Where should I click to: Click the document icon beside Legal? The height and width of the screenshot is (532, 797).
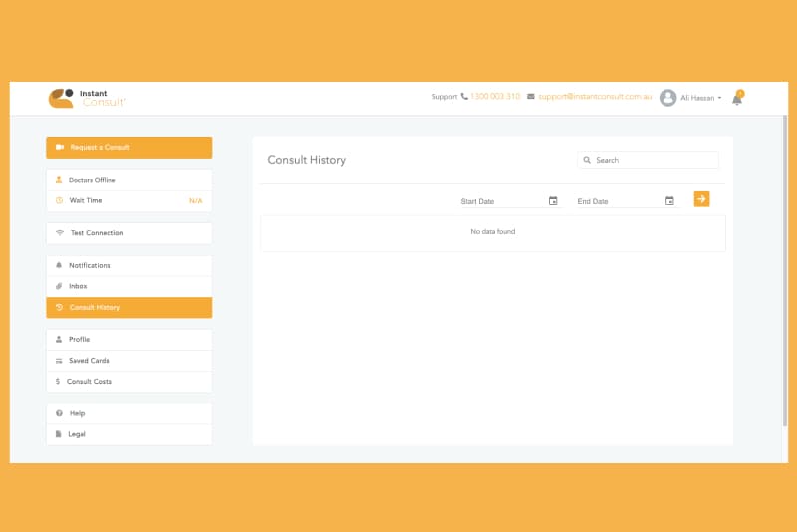coord(58,434)
